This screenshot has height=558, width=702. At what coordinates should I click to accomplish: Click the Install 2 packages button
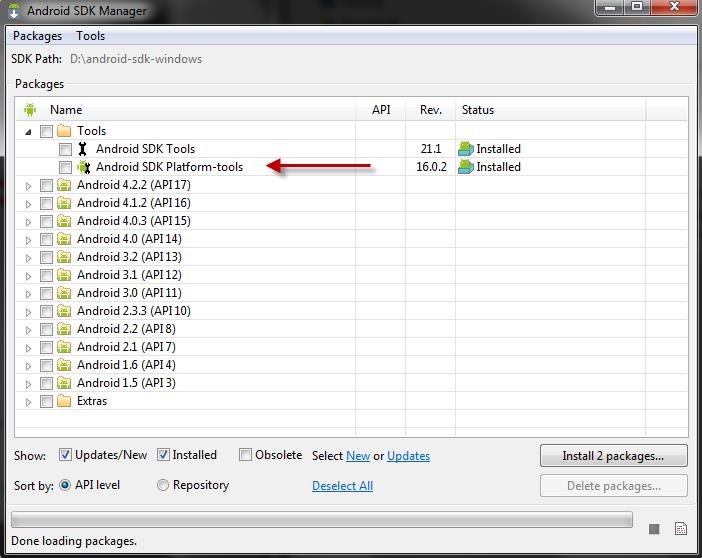[613, 456]
